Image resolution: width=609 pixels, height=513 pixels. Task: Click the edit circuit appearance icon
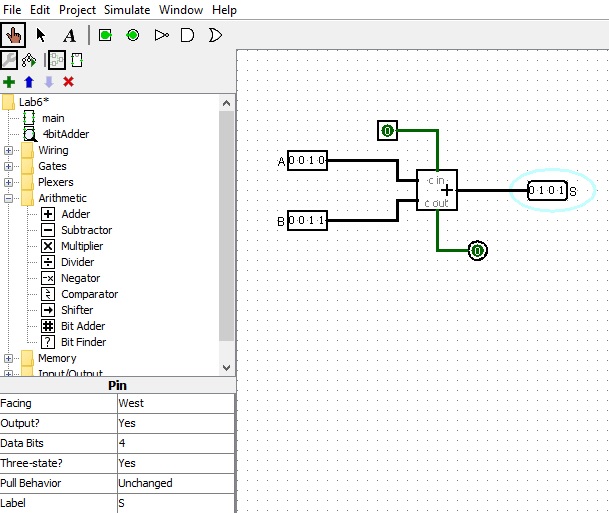coord(77,60)
